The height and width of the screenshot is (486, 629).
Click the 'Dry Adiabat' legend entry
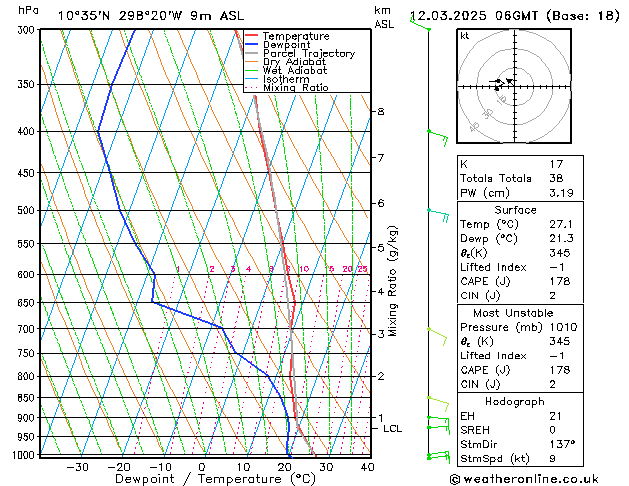(x=294, y=62)
